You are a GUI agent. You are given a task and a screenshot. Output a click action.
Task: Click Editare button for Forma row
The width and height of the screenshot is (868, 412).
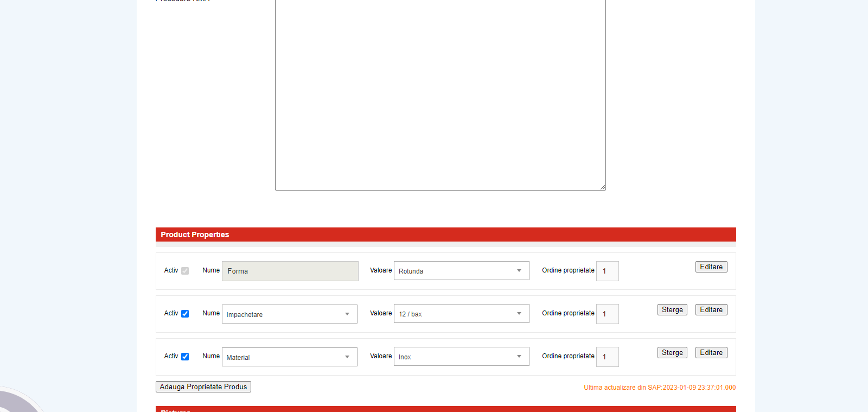pyautogui.click(x=711, y=267)
